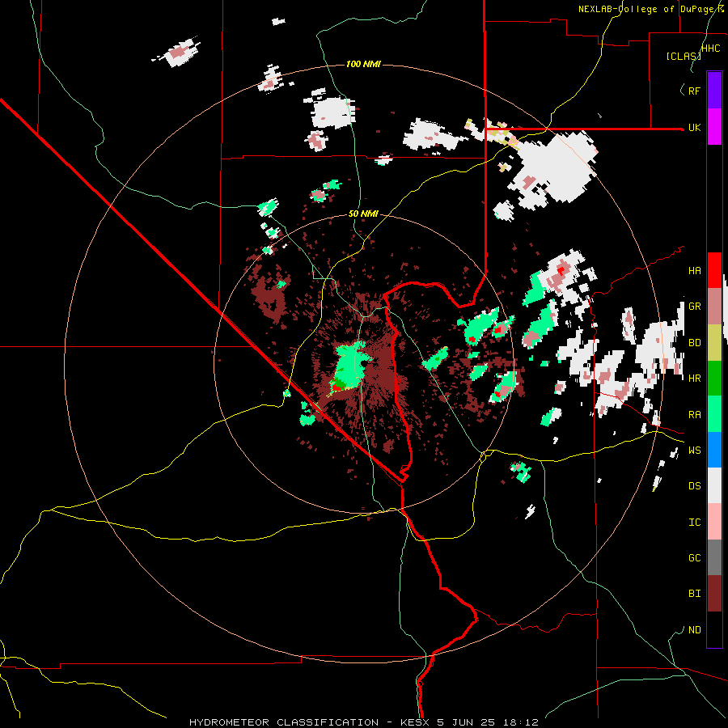Click the brown BI biological swatch
Screen dimensions: 728x728
point(714,594)
